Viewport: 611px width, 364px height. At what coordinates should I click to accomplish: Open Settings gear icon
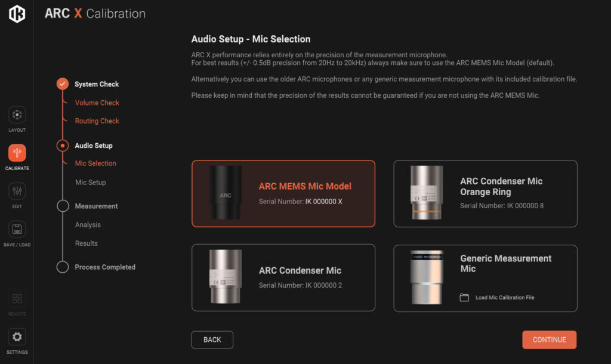click(17, 337)
